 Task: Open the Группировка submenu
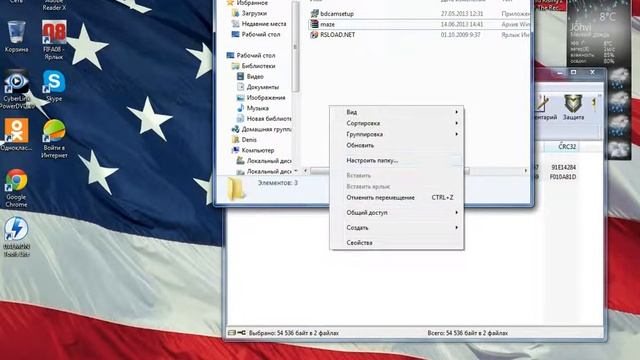pos(397,134)
